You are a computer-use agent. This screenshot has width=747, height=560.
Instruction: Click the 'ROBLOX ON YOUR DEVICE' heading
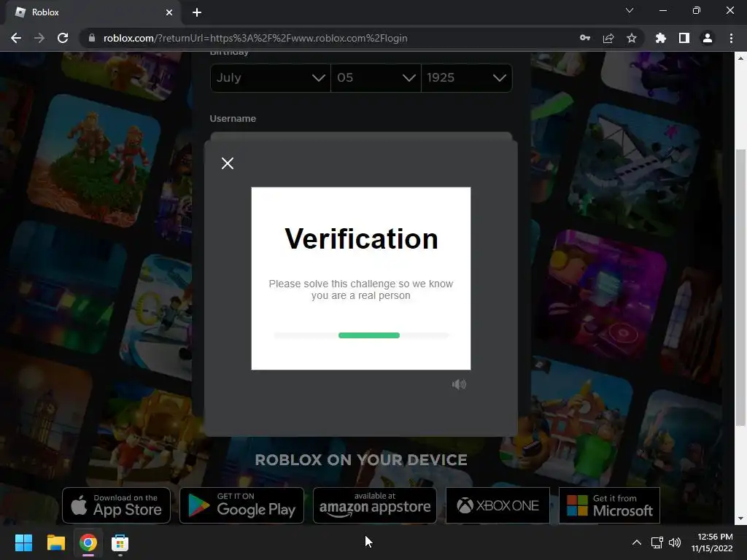coord(361,459)
